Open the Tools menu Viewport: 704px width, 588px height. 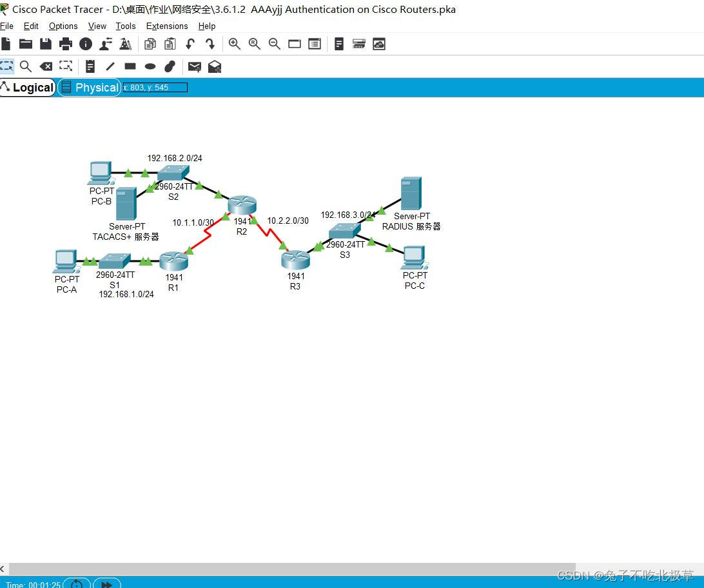coord(126,26)
